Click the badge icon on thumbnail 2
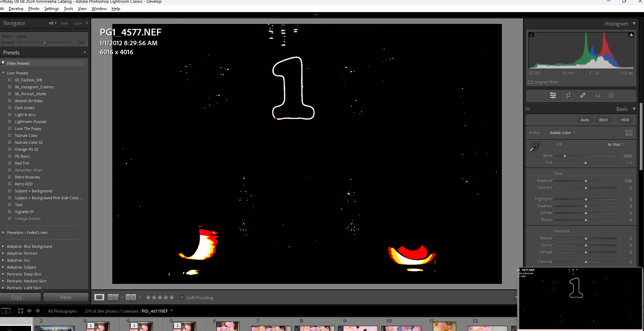644x331 pixels. 37,328
